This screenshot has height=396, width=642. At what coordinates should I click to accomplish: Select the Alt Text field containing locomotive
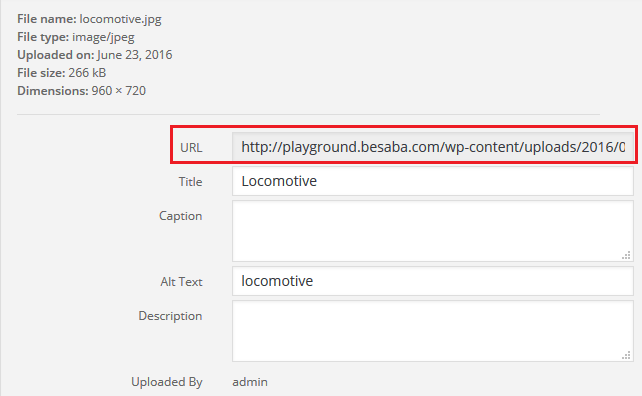[x=433, y=281]
